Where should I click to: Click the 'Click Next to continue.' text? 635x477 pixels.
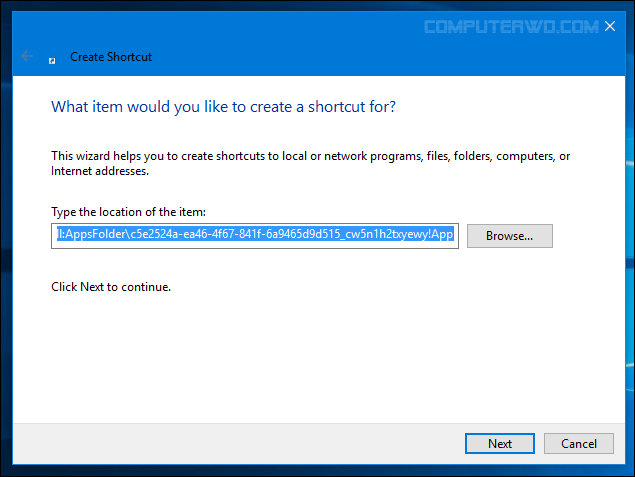pyautogui.click(x=111, y=287)
